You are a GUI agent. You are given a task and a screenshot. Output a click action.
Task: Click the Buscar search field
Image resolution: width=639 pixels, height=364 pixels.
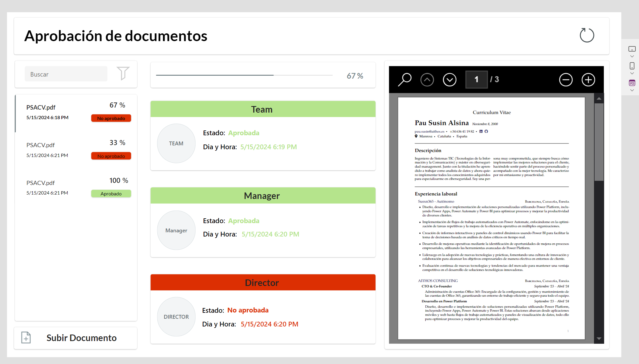pos(66,74)
